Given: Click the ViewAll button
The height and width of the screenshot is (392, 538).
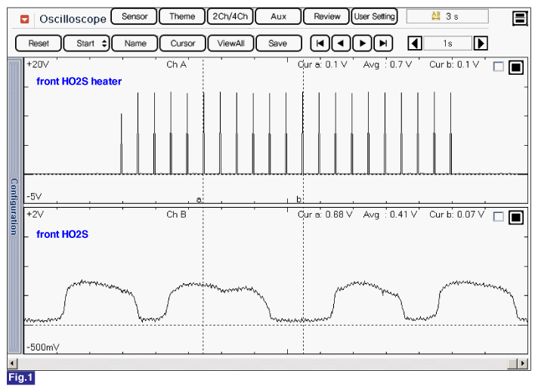Looking at the screenshot, I should tap(230, 43).
